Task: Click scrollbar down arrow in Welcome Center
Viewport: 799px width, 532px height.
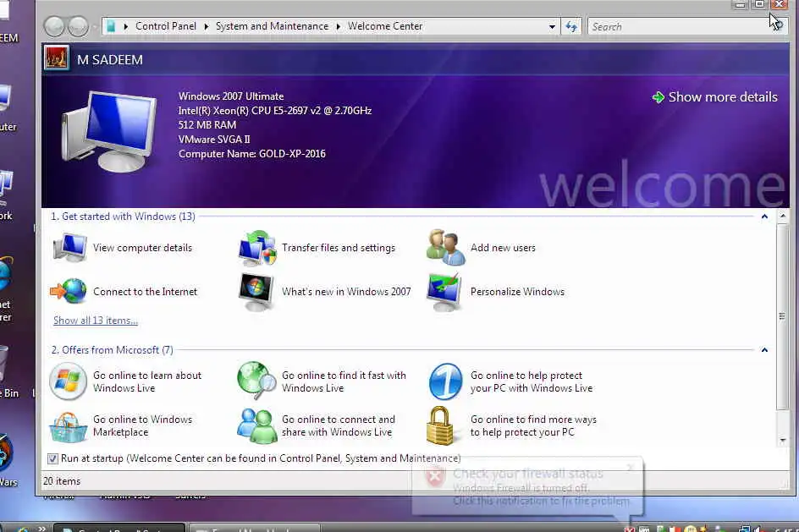Action: click(x=783, y=440)
